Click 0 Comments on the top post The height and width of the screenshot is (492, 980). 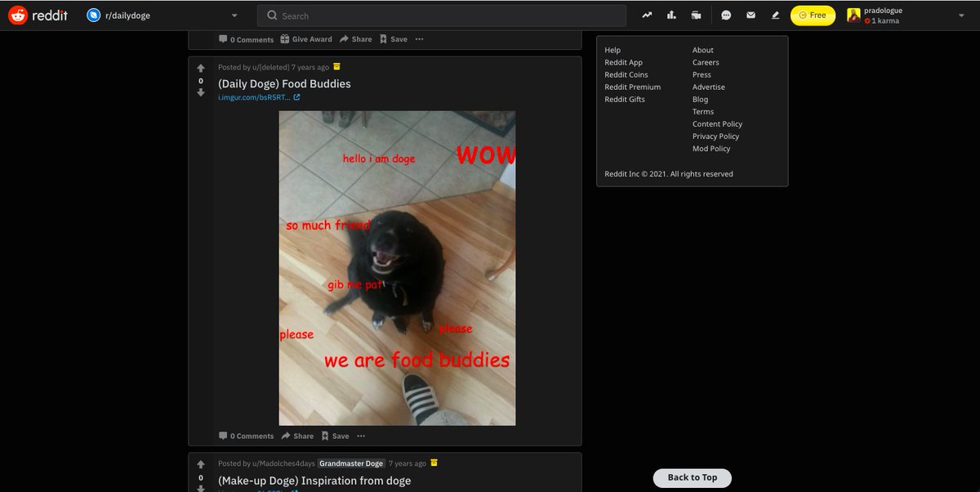point(246,39)
